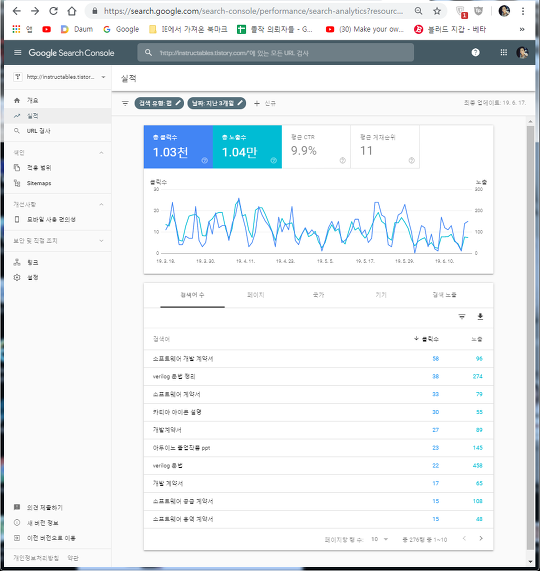This screenshot has height=571, width=540.
Task: Click the filter list icon beside the chips
Action: click(125, 103)
